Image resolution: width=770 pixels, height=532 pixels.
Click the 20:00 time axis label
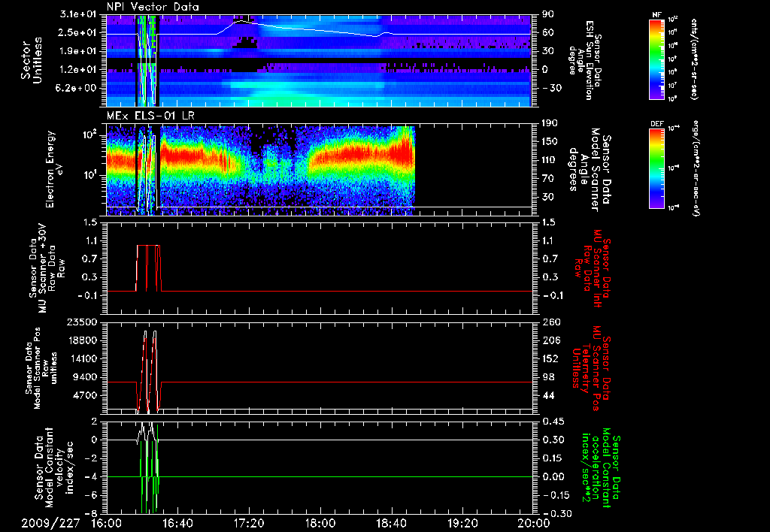pyautogui.click(x=534, y=523)
